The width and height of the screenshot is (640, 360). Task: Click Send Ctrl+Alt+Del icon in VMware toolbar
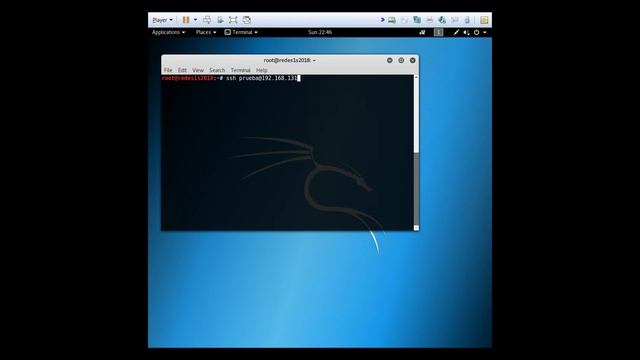click(207, 20)
